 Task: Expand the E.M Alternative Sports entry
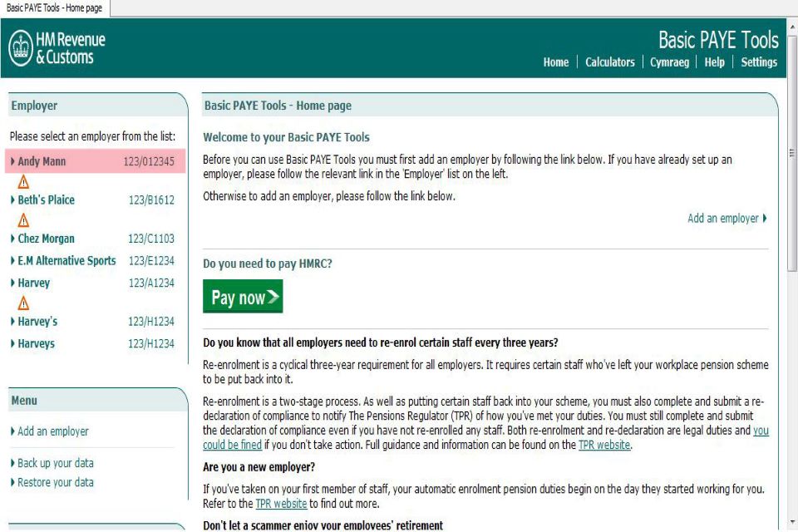pyautogui.click(x=12, y=261)
